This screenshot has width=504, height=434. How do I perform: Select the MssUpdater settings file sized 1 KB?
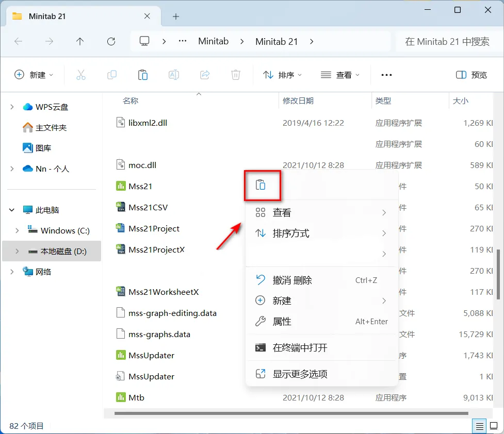point(145,376)
